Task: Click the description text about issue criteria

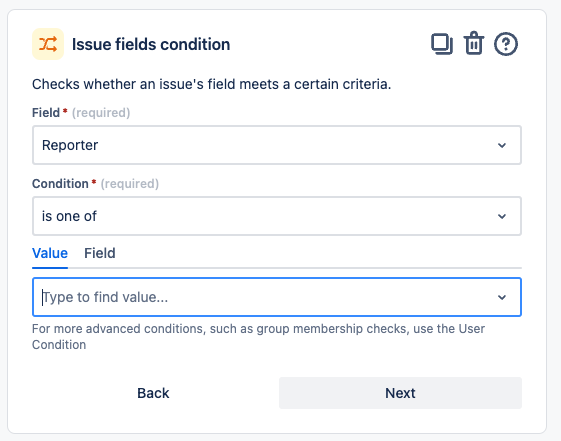Action: pos(211,84)
